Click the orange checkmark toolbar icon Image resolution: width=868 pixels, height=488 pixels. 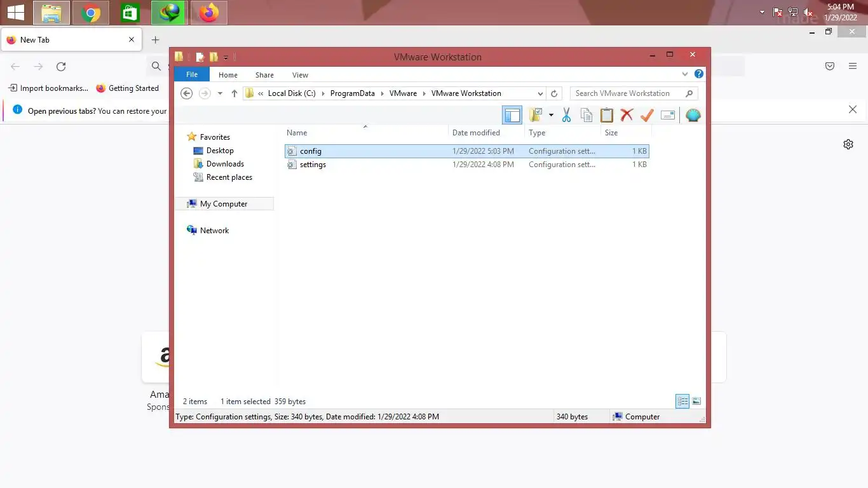click(x=647, y=115)
